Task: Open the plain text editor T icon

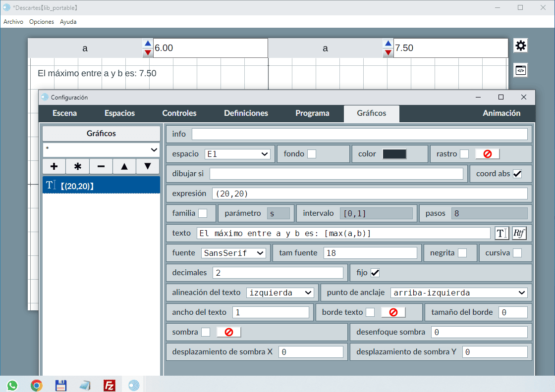Action: tap(501, 233)
